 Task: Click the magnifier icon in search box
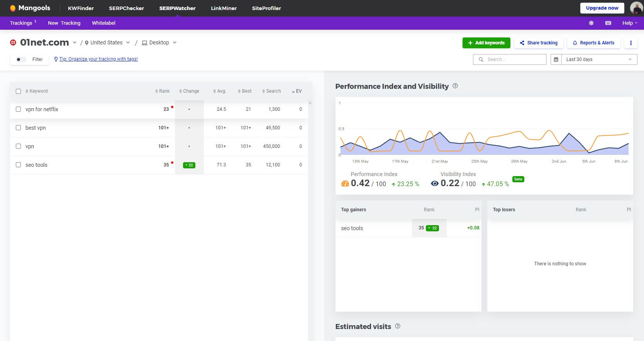tap(481, 59)
